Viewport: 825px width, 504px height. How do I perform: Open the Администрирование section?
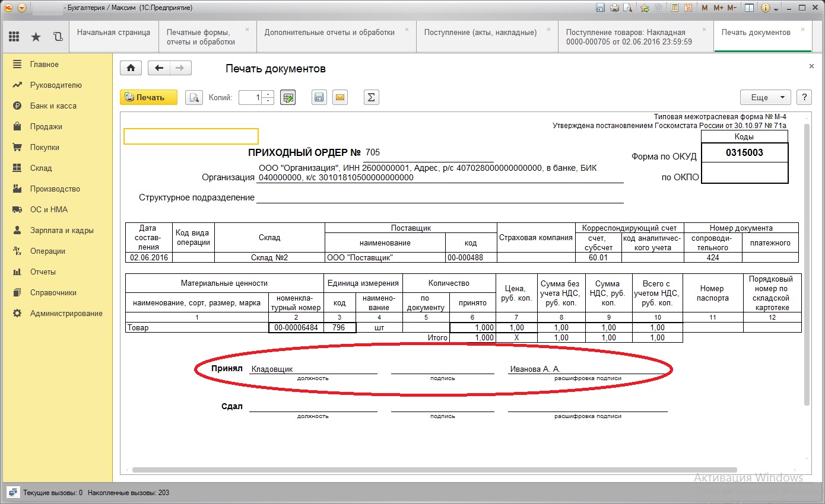(56, 313)
